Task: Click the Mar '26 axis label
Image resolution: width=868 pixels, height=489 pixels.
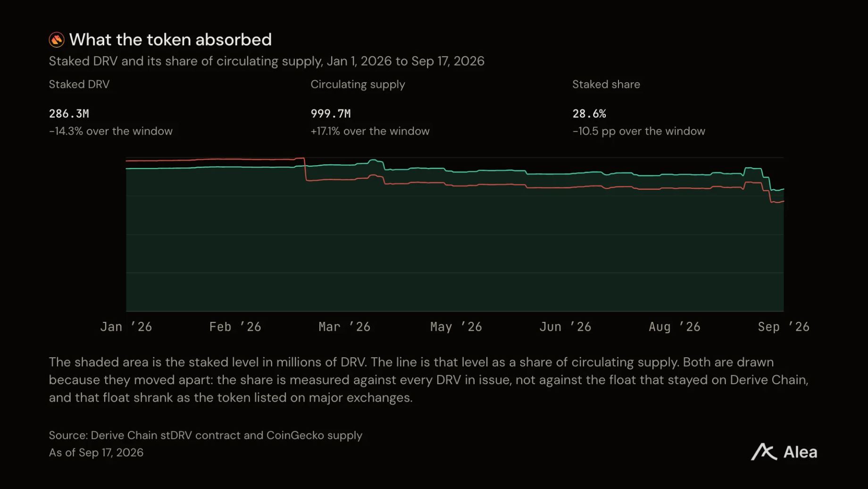Action: (x=344, y=327)
